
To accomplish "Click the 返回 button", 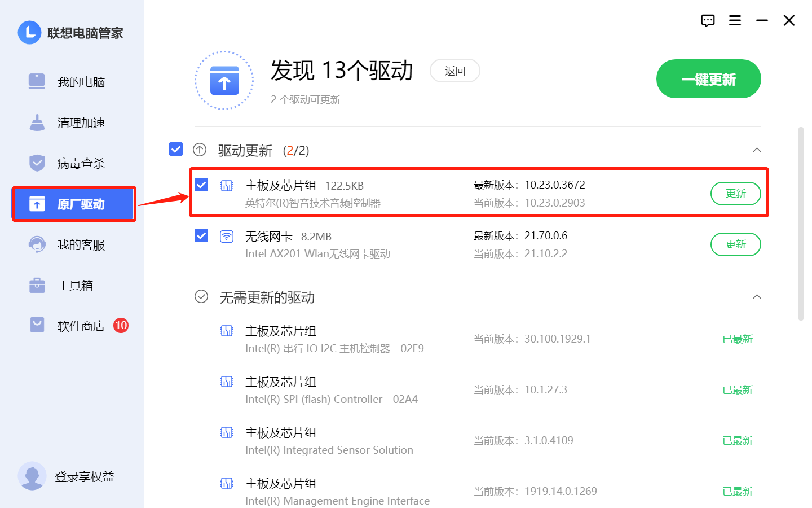I will click(455, 71).
